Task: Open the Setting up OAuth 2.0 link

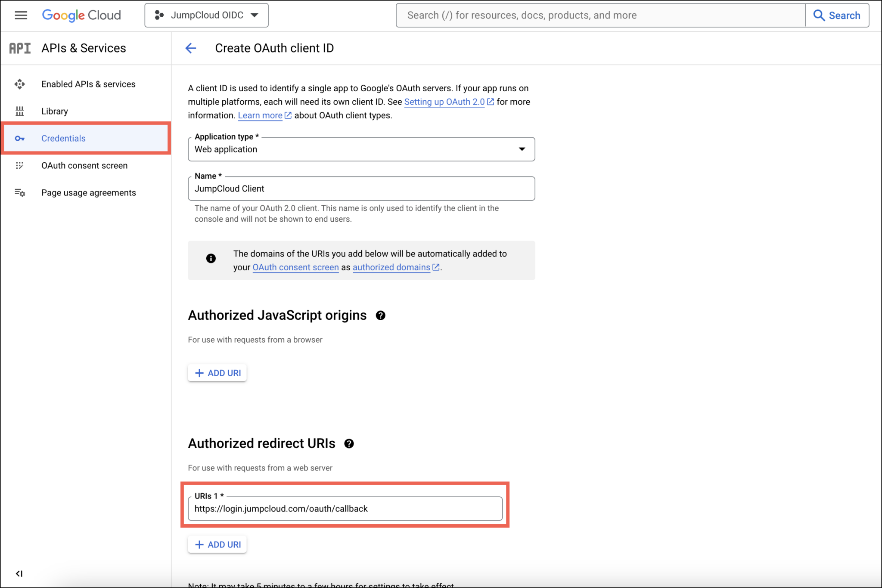Action: click(x=445, y=102)
